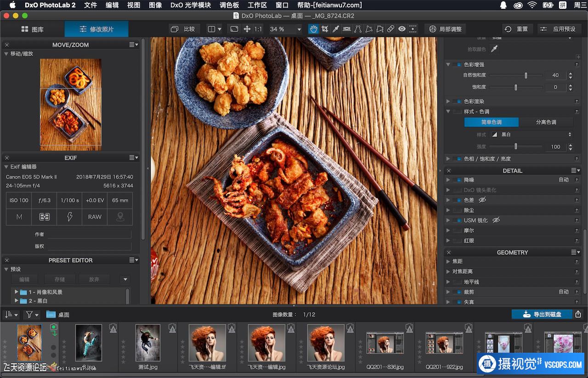The image size is (588, 378).
Task: Select the white balance eyedropper tool
Action: (336, 29)
